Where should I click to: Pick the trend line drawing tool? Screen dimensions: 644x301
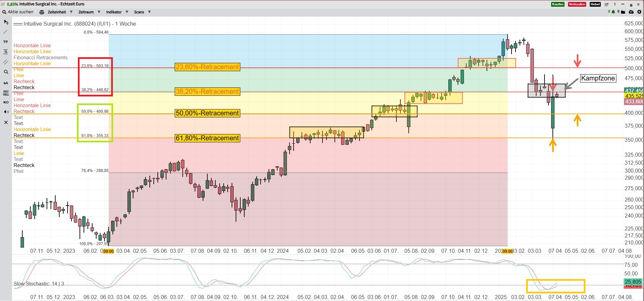[5, 32]
